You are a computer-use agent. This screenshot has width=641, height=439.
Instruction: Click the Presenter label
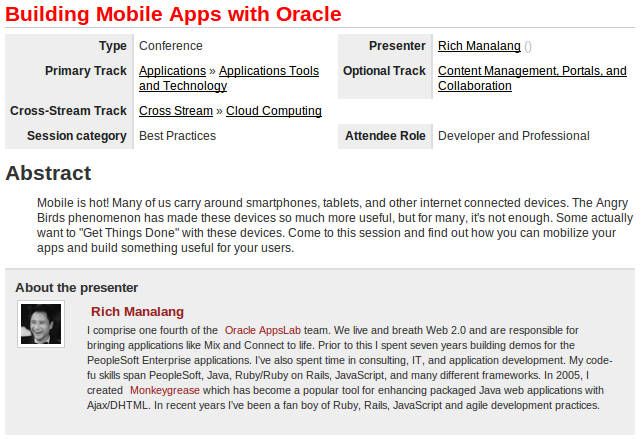[397, 46]
